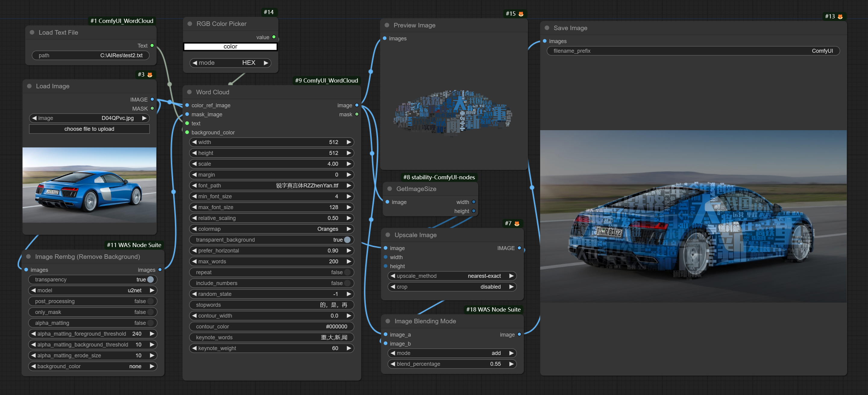
Task: Increase scale value with right arrow
Action: (349, 164)
